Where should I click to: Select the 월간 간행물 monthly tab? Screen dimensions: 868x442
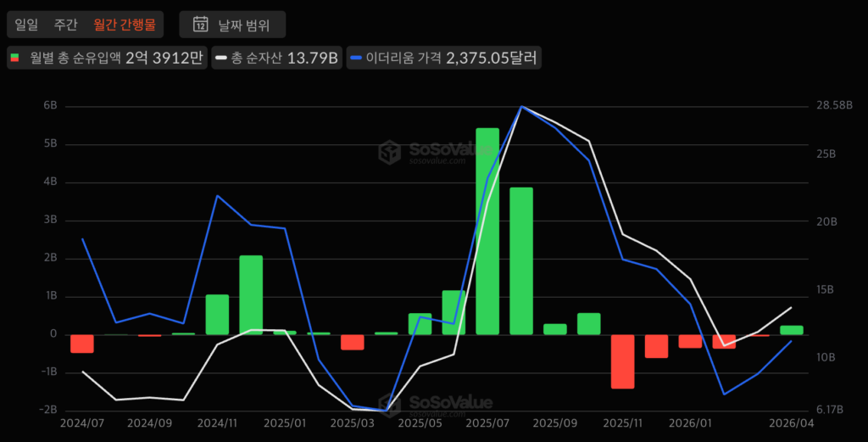[125, 25]
